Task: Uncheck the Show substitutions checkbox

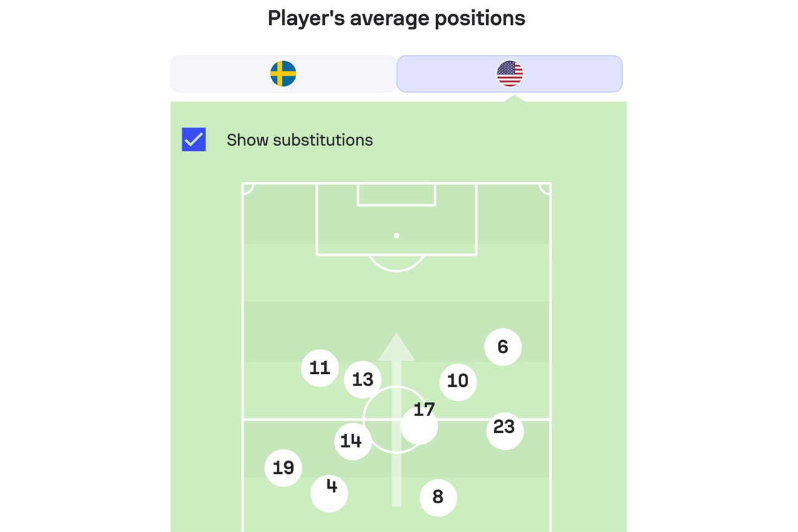Action: [x=194, y=140]
